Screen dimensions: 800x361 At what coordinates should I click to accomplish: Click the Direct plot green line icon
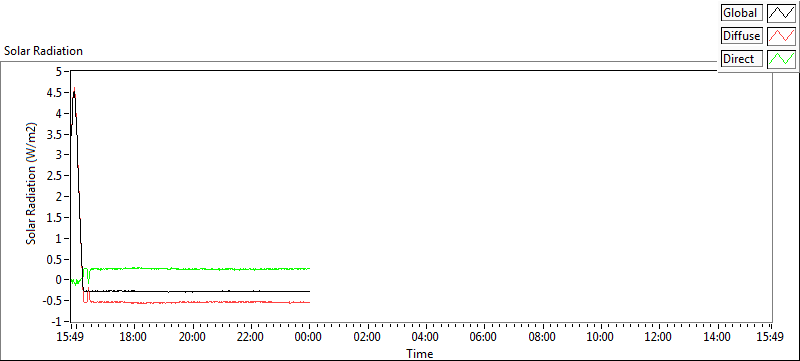[782, 59]
